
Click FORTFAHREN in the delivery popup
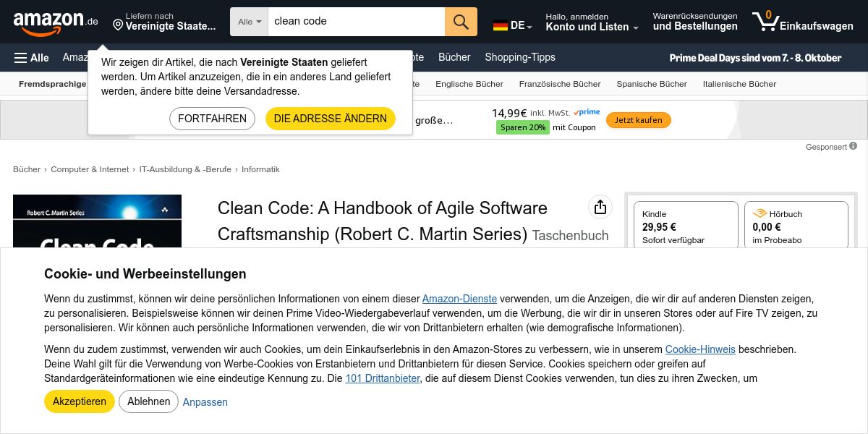(212, 119)
